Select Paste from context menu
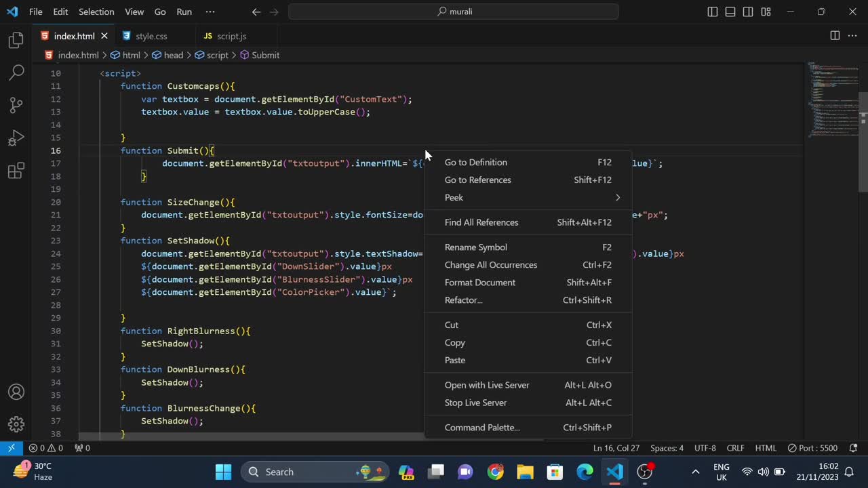 [x=528, y=360]
